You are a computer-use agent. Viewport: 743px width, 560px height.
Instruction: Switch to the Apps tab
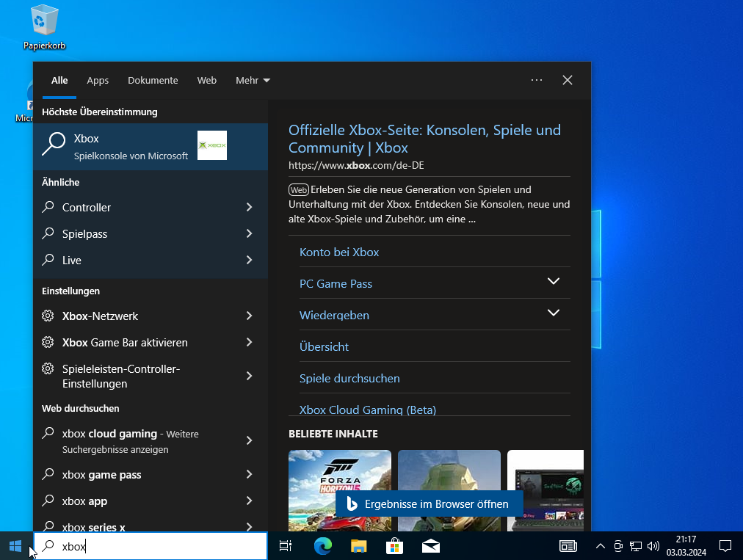[98, 81]
